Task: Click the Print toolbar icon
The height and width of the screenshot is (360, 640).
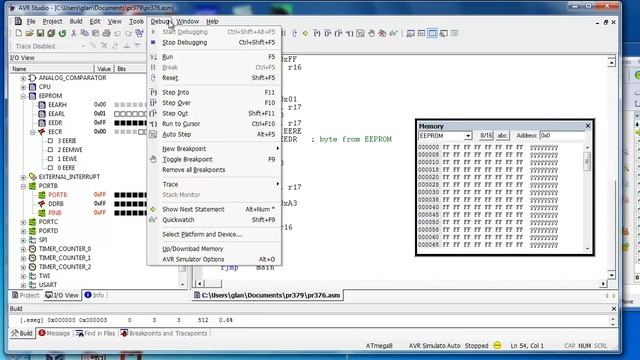Action: (107, 33)
